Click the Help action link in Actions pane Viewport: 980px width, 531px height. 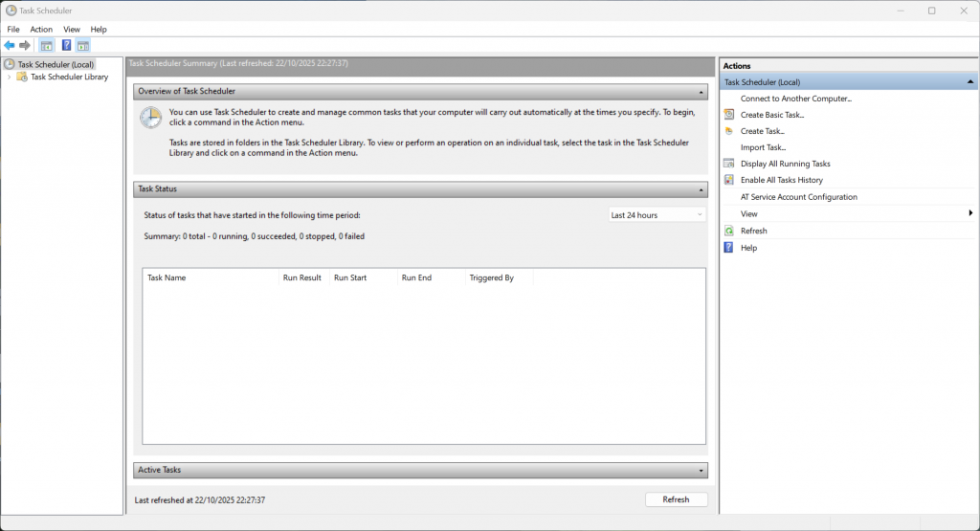coord(748,248)
